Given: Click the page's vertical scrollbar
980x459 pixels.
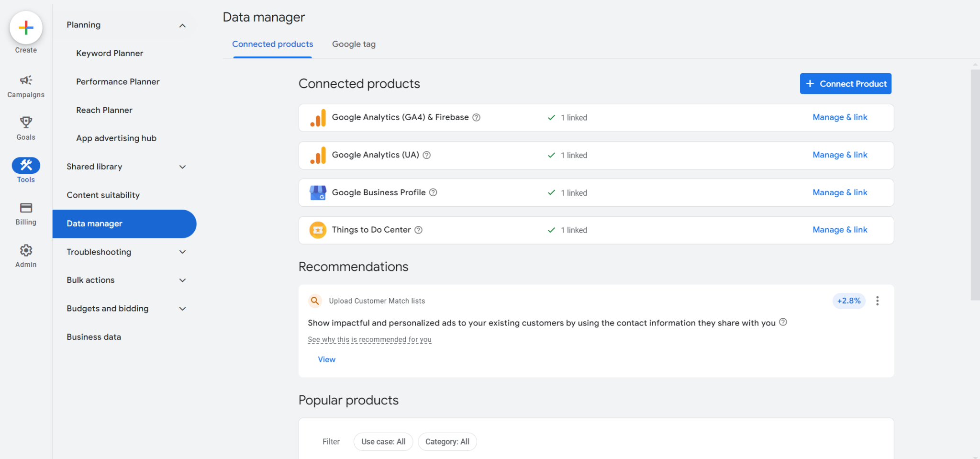Looking at the screenshot, I should pos(975,185).
